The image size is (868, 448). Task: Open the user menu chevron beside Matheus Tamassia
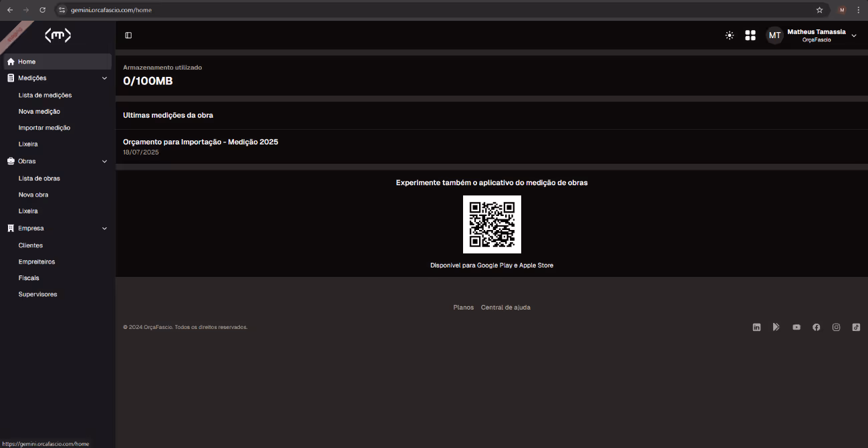(x=854, y=36)
